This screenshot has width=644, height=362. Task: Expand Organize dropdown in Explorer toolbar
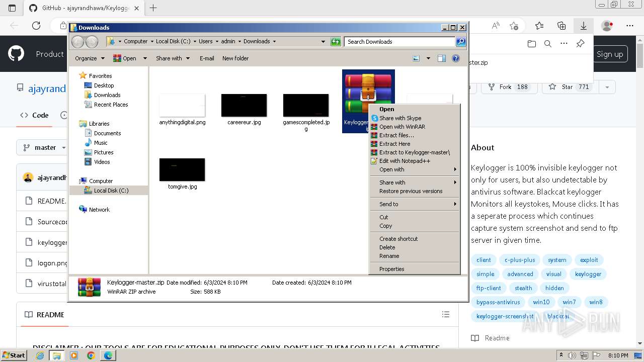[x=90, y=58]
